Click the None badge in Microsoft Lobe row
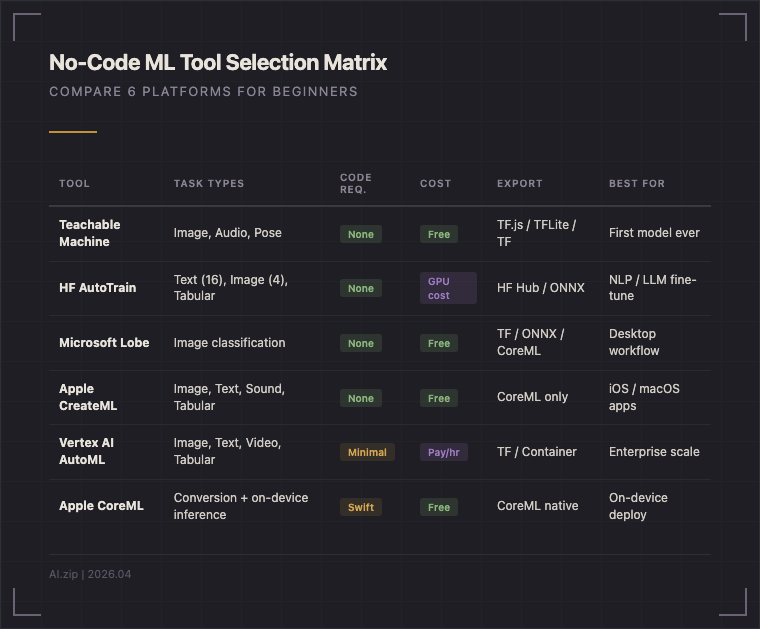This screenshot has width=760, height=629. pyautogui.click(x=360, y=343)
